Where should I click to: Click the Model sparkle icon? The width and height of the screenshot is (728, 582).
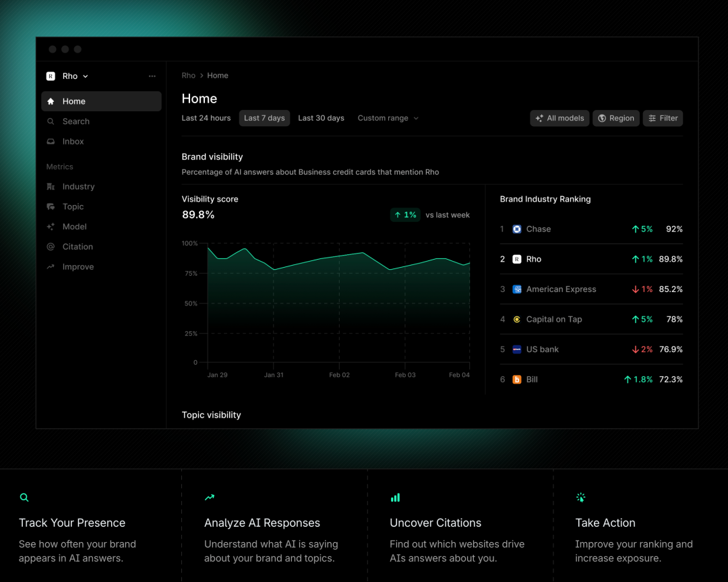[x=51, y=227]
